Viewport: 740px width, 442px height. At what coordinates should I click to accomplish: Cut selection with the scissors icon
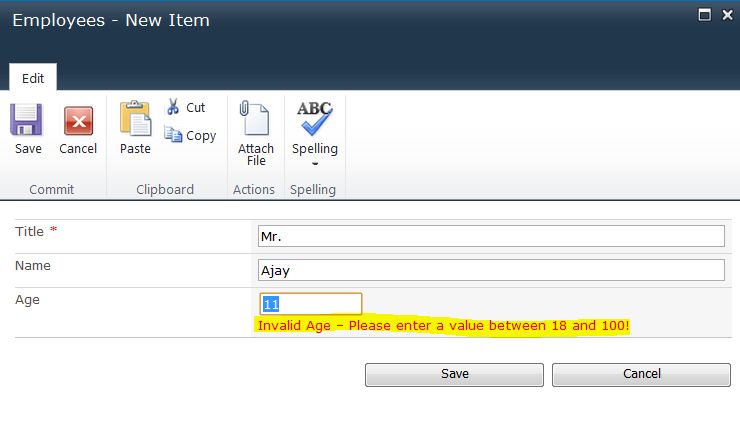click(174, 107)
